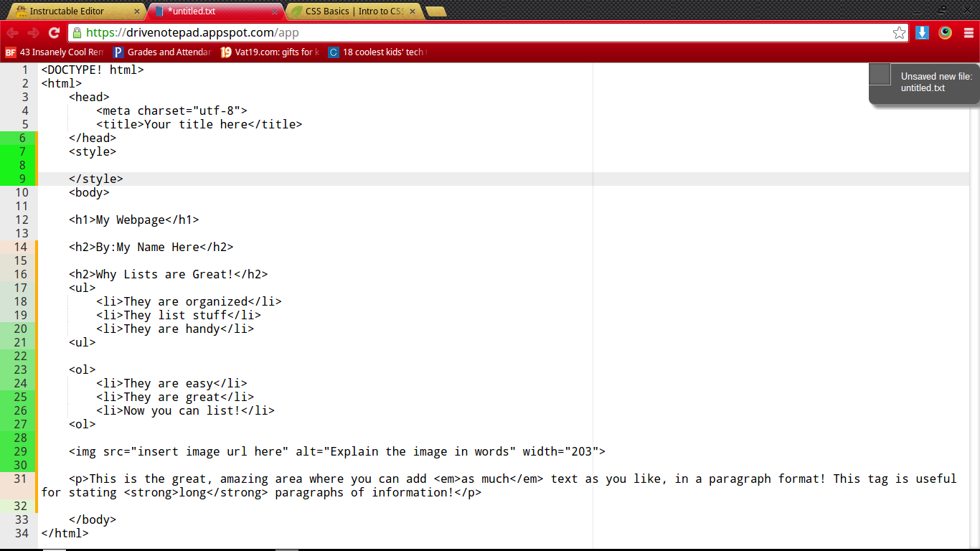
Task: Click the '<li>They are great</li>' line
Action: 175,397
